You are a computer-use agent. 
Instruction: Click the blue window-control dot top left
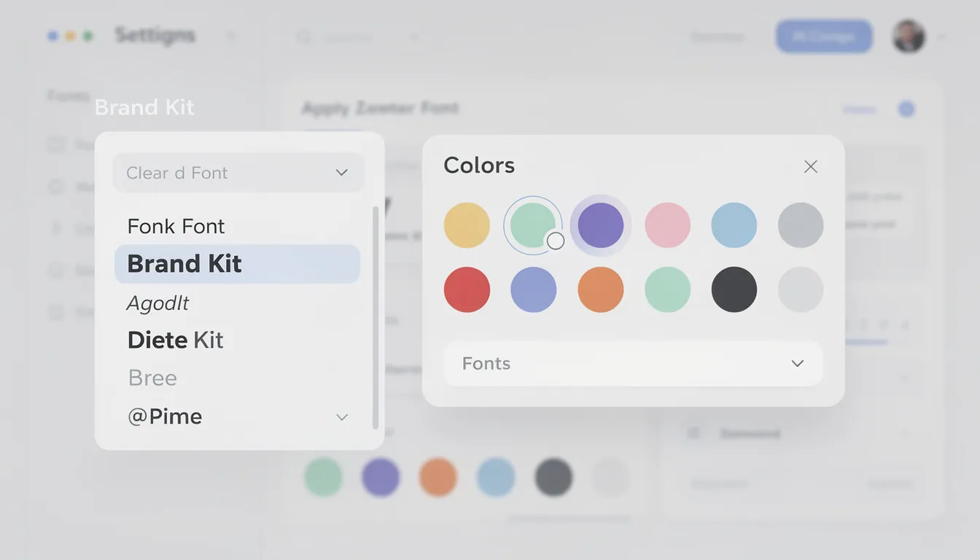pos(52,34)
